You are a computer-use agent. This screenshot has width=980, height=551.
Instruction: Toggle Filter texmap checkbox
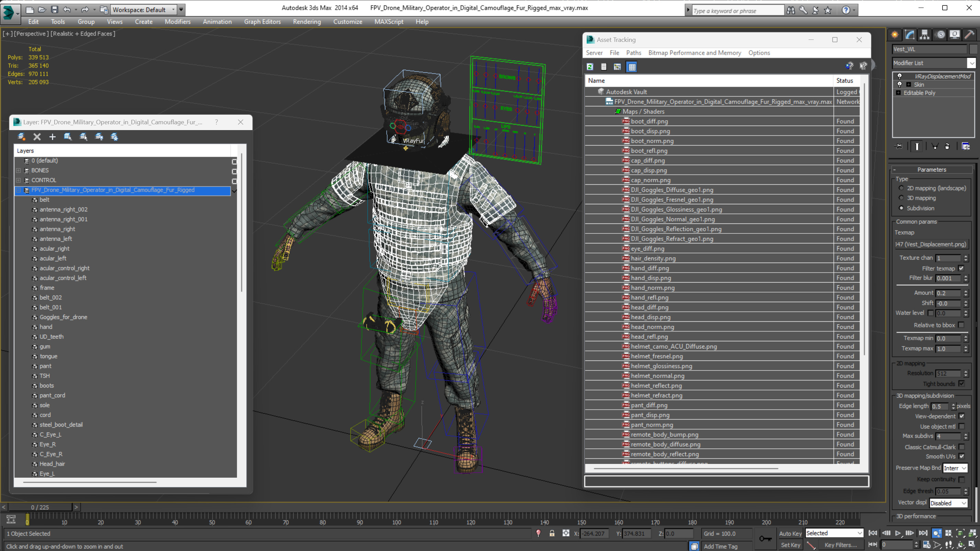(x=961, y=268)
